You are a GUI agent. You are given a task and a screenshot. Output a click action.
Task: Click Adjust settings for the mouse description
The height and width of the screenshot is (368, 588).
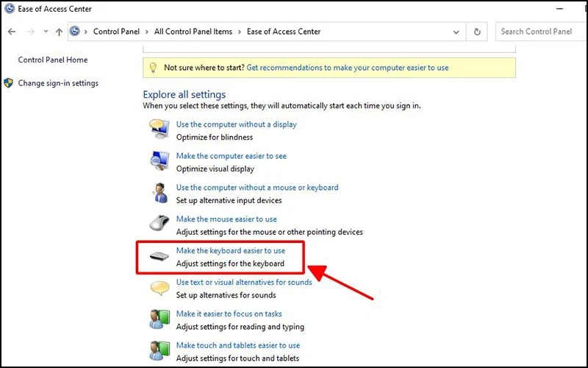[x=270, y=232]
